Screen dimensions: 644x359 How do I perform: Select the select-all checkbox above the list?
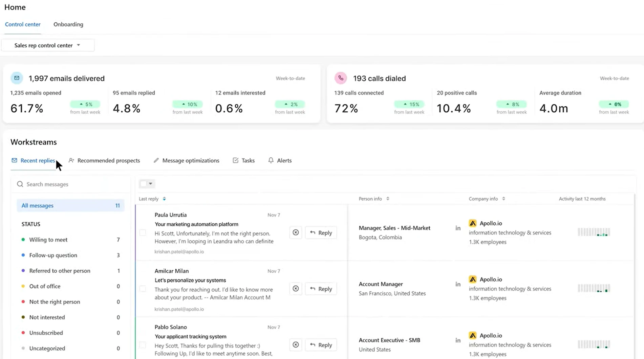click(143, 183)
